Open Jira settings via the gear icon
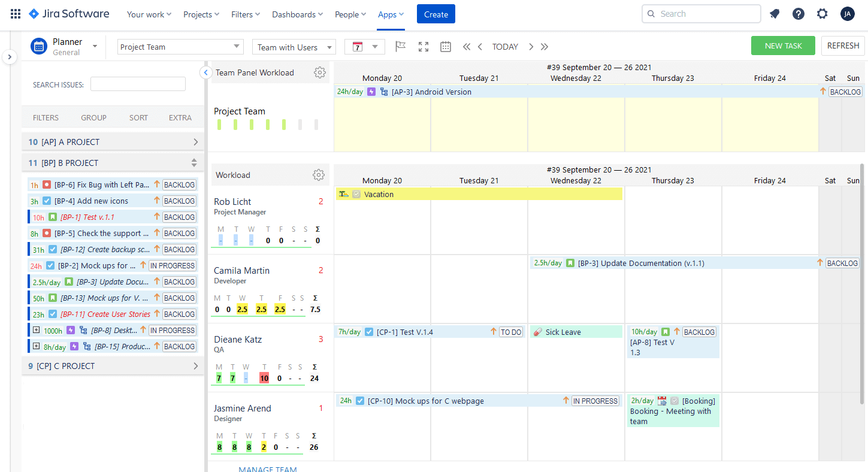868x472 pixels. [x=822, y=13]
